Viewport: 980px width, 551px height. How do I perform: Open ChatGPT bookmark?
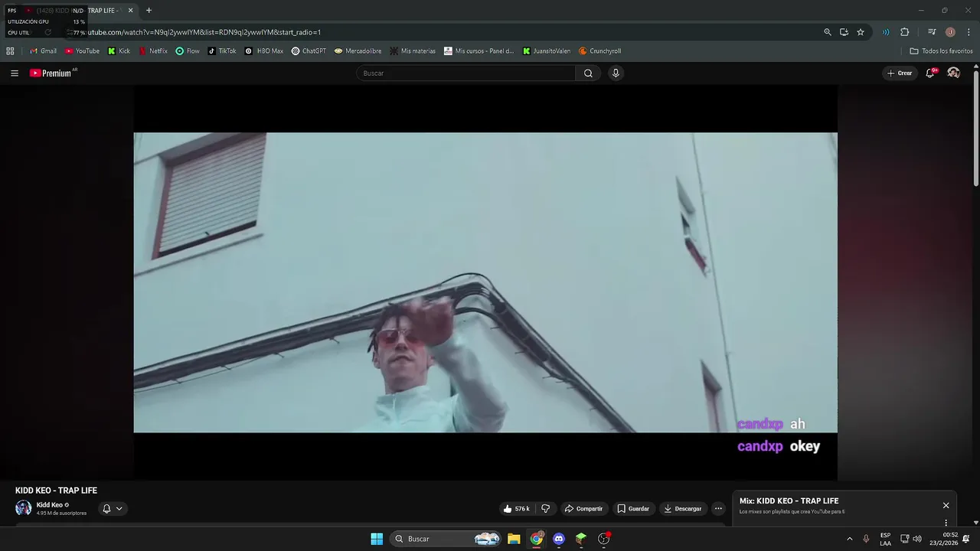click(309, 51)
